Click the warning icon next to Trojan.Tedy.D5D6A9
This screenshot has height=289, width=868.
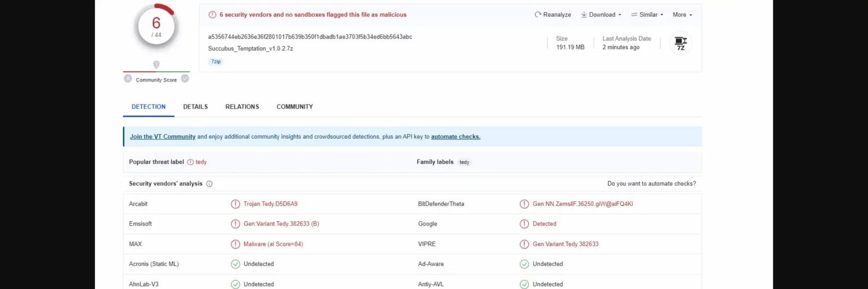point(235,204)
